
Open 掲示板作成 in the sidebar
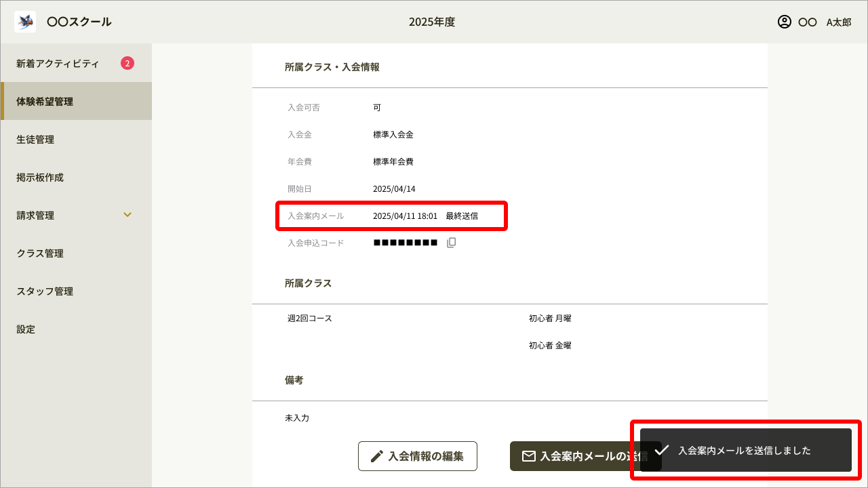(39, 177)
